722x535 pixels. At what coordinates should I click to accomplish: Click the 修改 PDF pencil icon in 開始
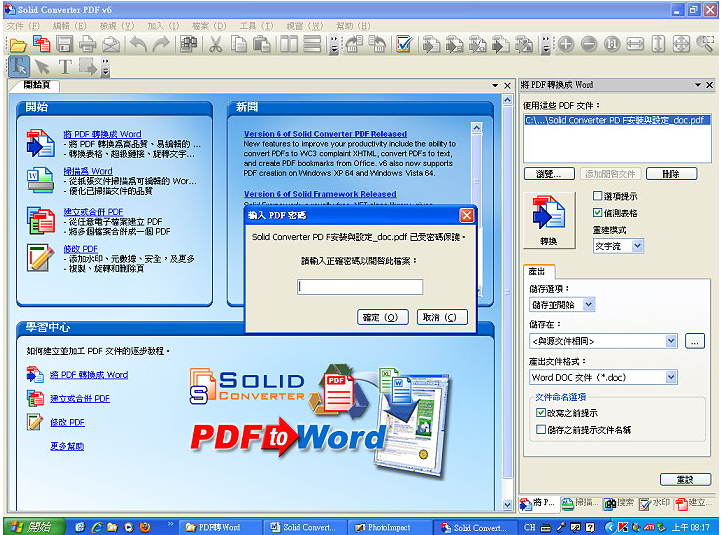click(40, 258)
